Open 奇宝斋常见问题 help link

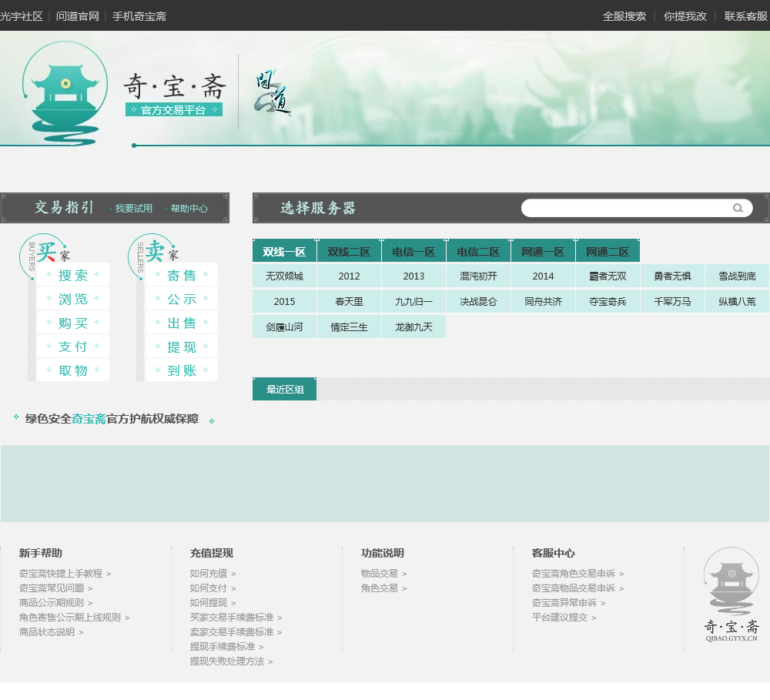(x=55, y=588)
